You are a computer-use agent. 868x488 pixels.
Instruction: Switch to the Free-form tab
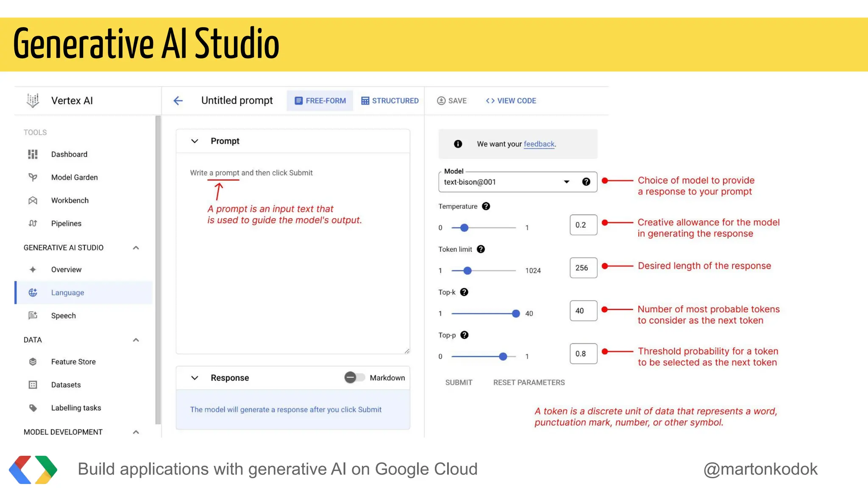320,100
